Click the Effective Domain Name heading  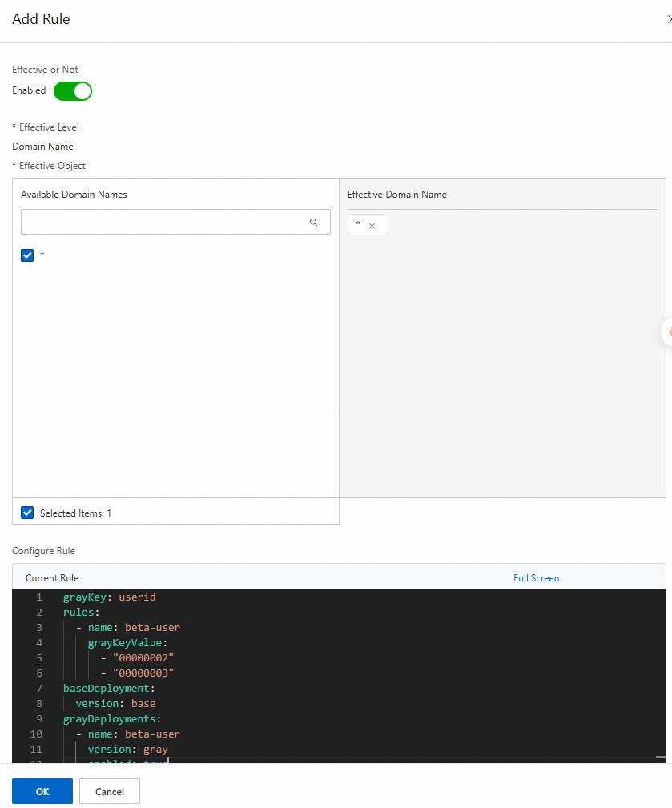[x=396, y=195]
